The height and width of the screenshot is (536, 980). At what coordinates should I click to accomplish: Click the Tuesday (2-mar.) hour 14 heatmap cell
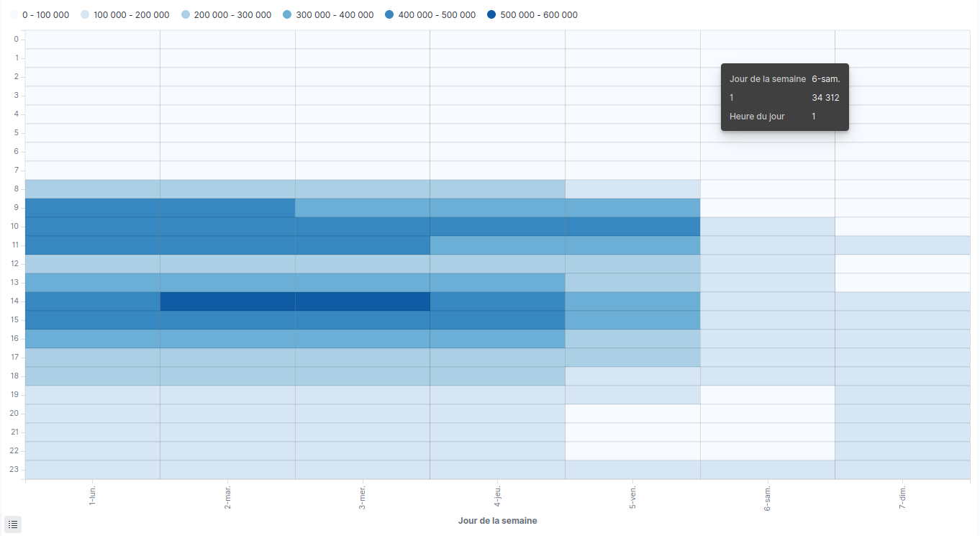point(227,301)
